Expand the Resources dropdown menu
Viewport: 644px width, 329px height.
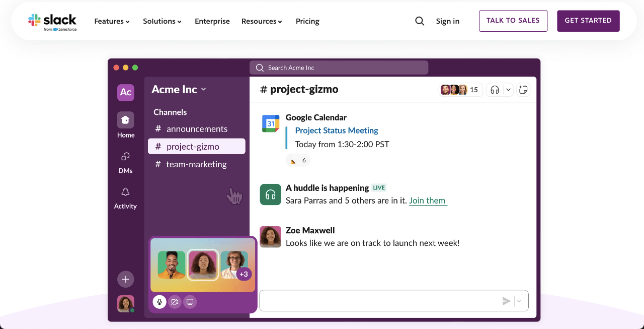[262, 21]
